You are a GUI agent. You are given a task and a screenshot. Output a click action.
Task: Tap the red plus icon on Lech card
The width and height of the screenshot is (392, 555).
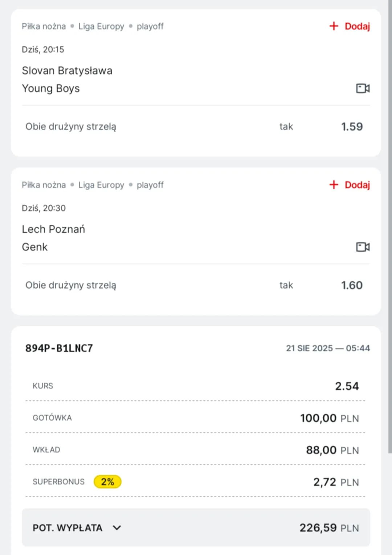[x=334, y=185]
